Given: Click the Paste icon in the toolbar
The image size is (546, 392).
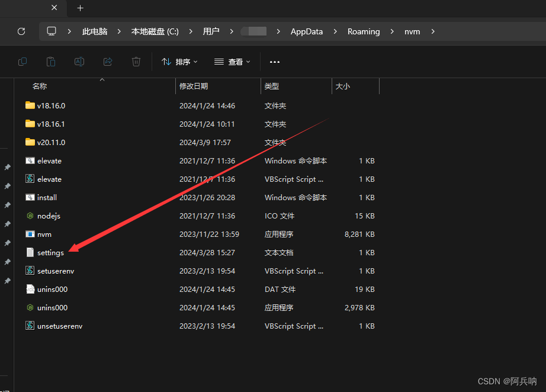Looking at the screenshot, I should (51, 62).
